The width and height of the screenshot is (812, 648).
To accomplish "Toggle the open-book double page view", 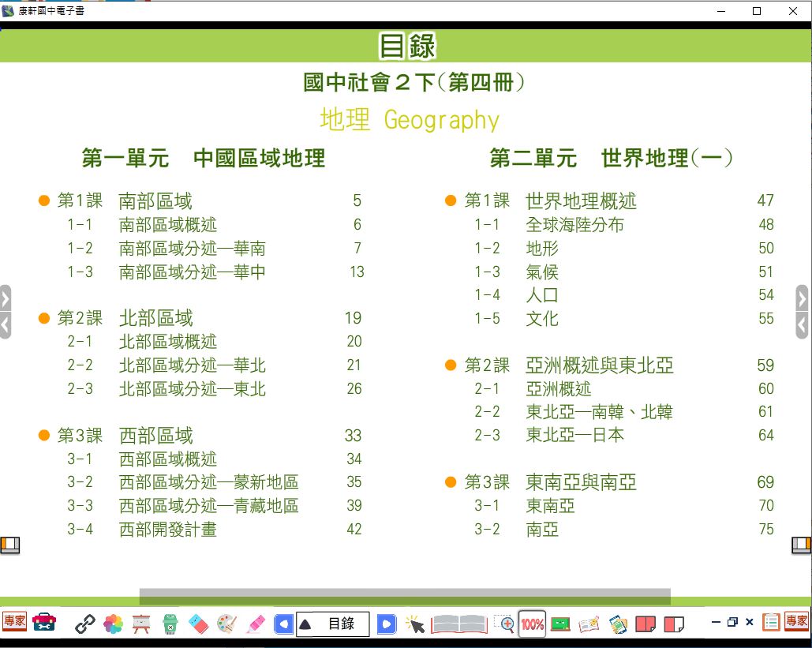I will [458, 624].
